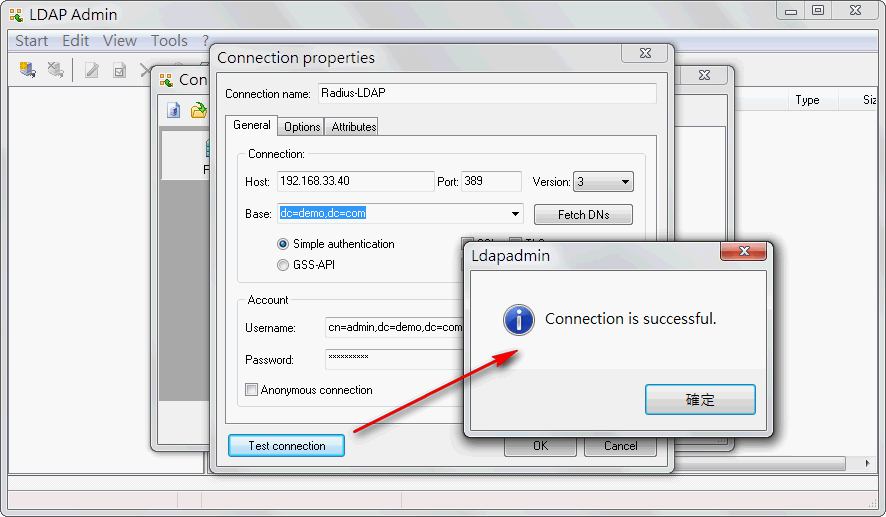Select GSS-API radio button

point(283,265)
